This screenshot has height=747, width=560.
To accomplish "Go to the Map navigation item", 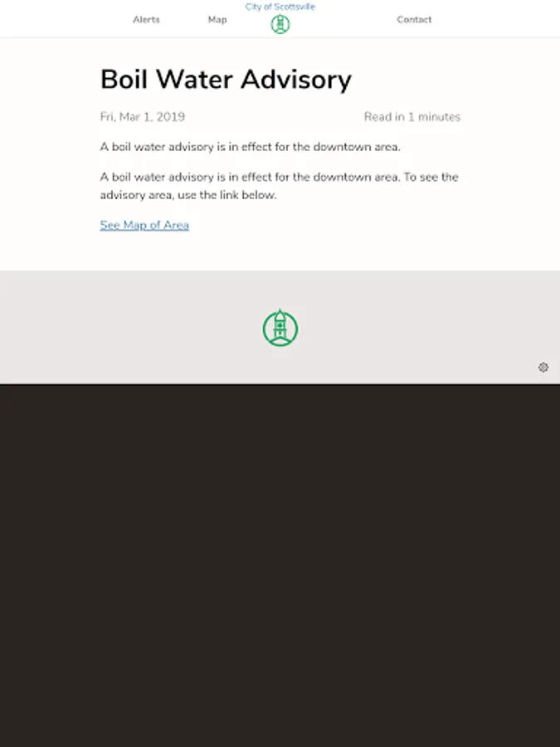I will point(217,20).
